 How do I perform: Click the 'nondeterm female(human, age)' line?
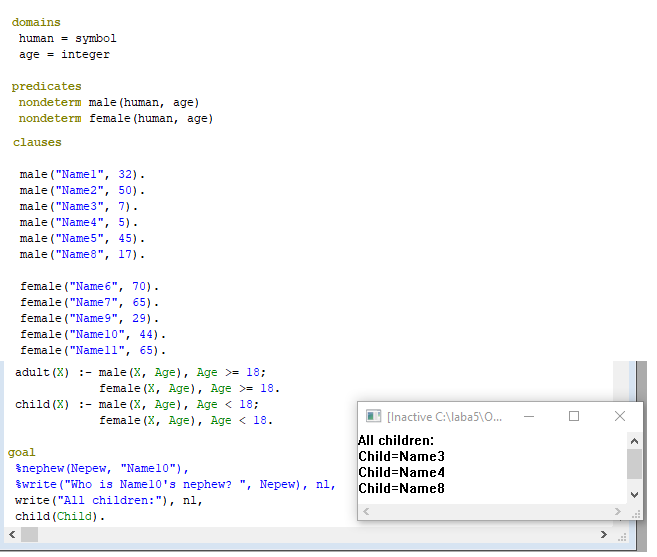tap(116, 119)
